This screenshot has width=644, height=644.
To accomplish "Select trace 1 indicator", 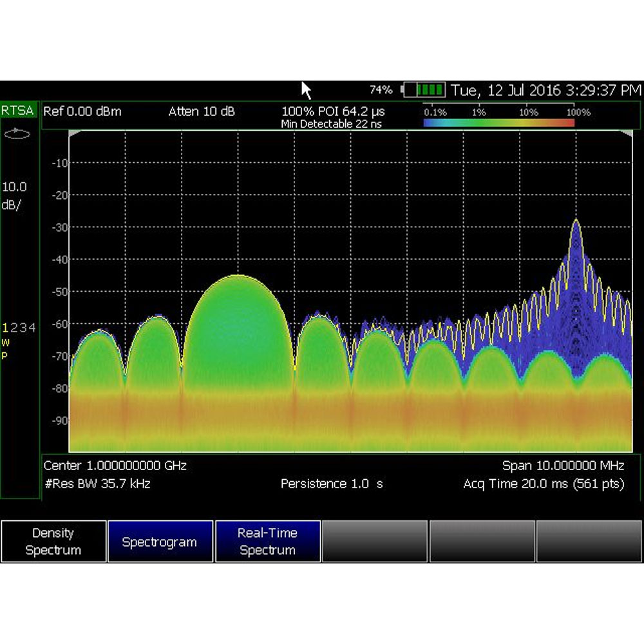I will (5, 328).
